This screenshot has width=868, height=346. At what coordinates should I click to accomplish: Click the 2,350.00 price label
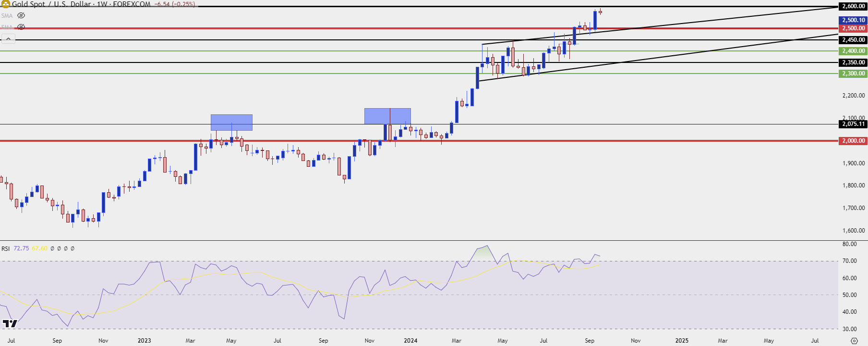[853, 62]
